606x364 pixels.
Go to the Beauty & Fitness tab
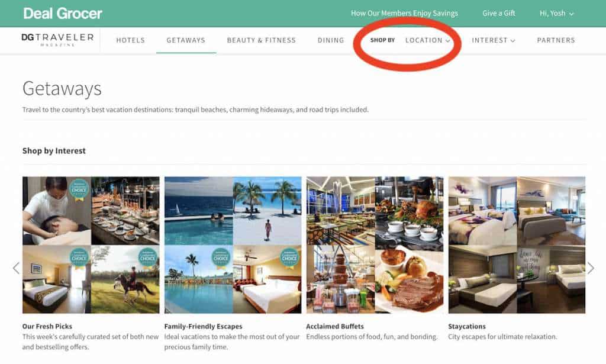[x=261, y=40]
